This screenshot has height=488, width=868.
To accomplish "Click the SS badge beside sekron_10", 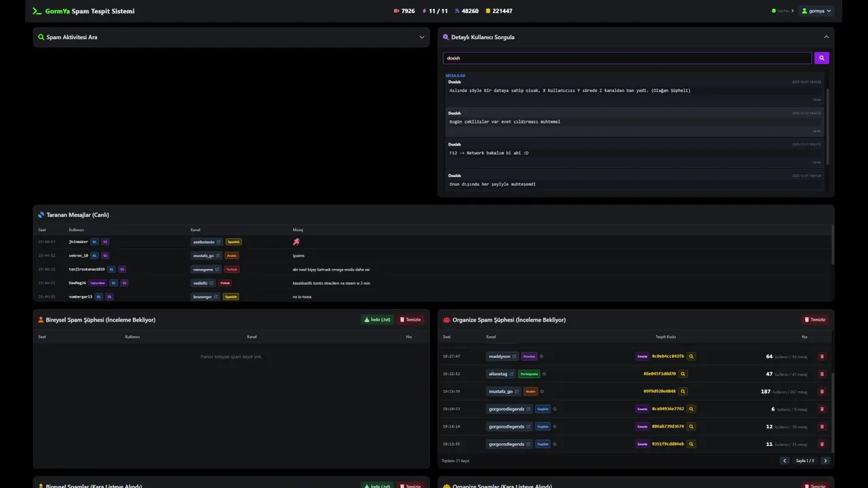I will click(104, 256).
